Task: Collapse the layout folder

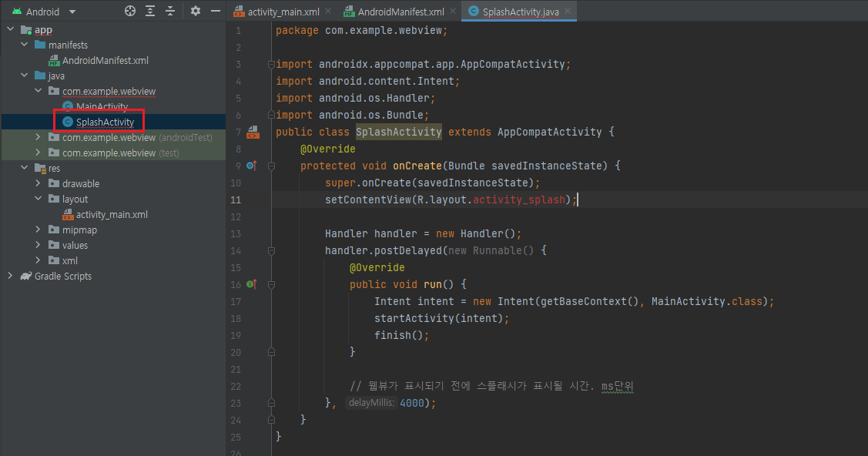Action: coord(39,199)
